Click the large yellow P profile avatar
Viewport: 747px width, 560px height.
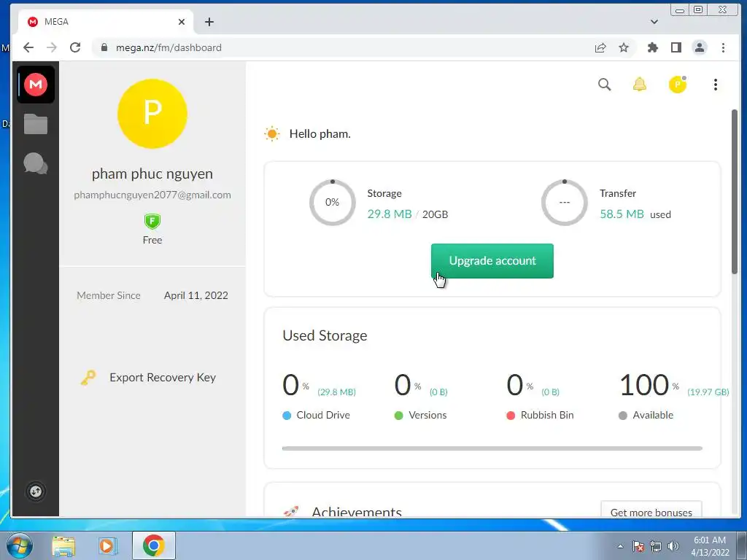pos(152,114)
